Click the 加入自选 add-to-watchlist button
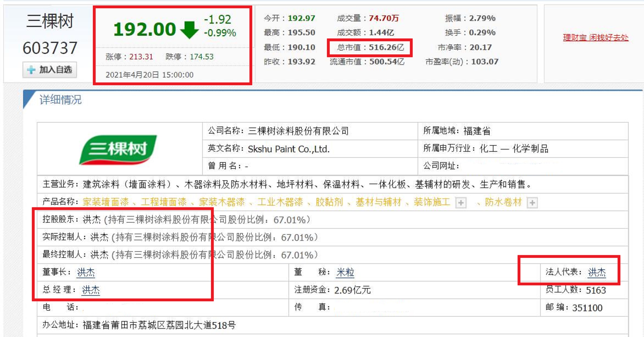 (x=50, y=70)
